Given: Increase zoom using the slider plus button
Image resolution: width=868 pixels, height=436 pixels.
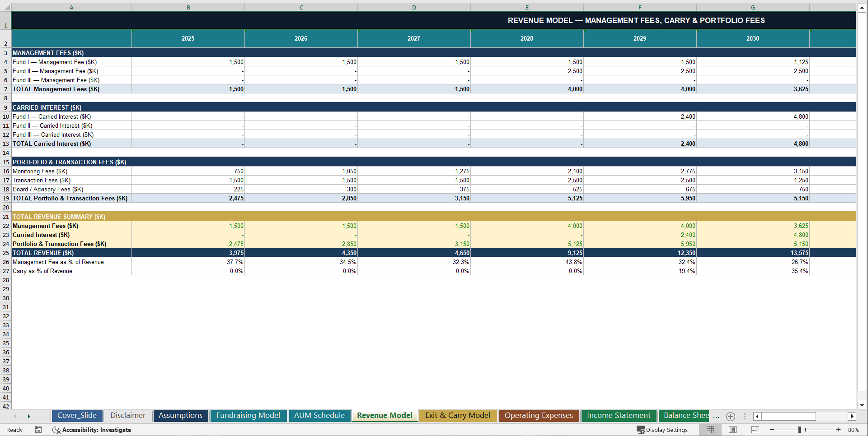Looking at the screenshot, I should tap(839, 430).
